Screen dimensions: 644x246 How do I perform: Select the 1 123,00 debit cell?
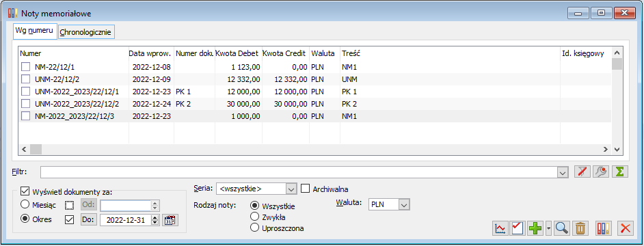coord(239,66)
